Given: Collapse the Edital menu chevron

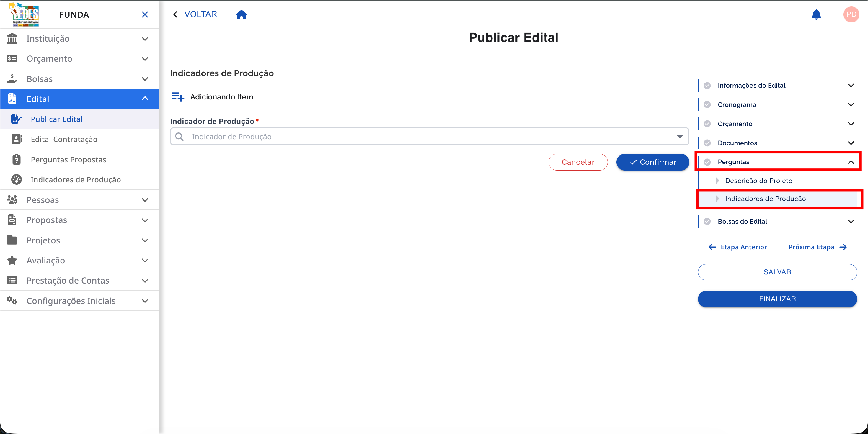Looking at the screenshot, I should (145, 99).
